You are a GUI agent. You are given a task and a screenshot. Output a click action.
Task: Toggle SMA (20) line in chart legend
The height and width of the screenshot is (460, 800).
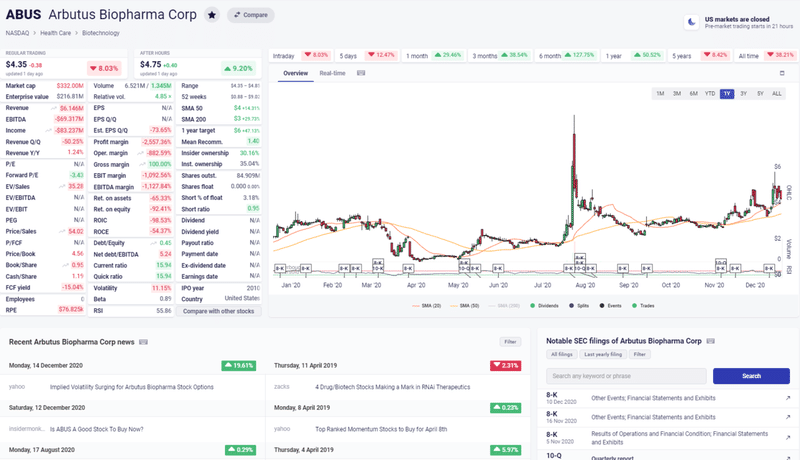[x=427, y=306]
